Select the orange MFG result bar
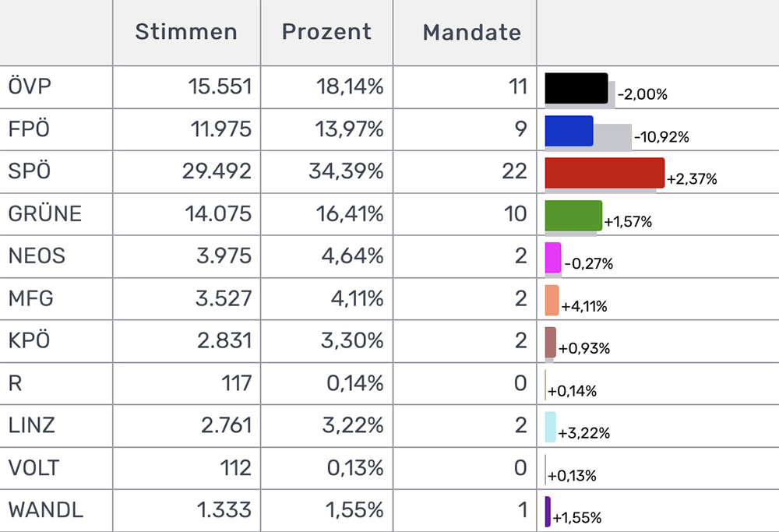Viewport: 779px width, 532px height. coord(552,300)
